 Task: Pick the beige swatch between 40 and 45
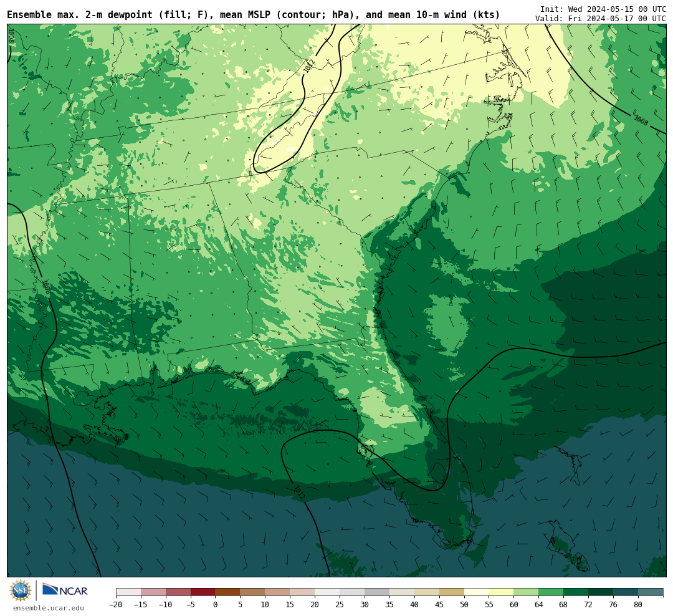point(427,592)
